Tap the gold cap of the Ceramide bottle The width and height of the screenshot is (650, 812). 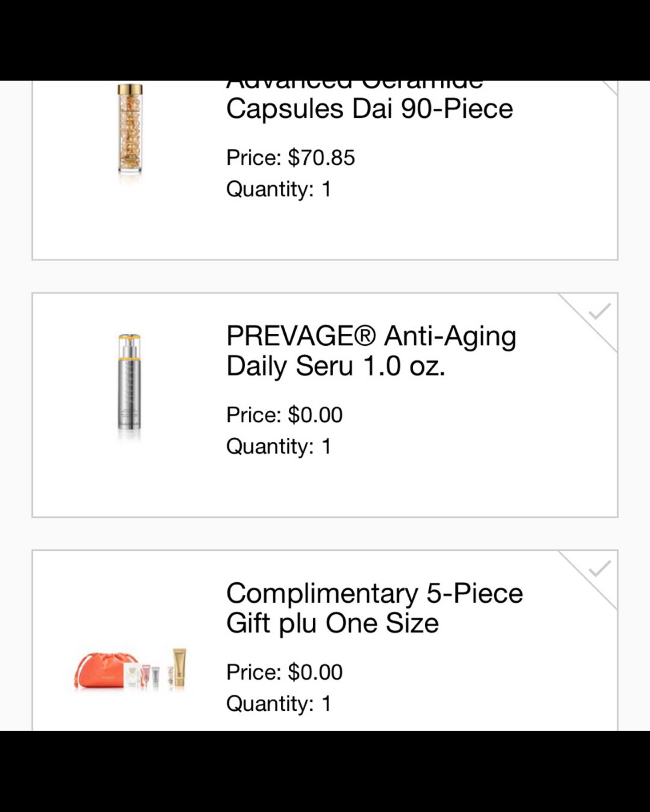[130, 90]
